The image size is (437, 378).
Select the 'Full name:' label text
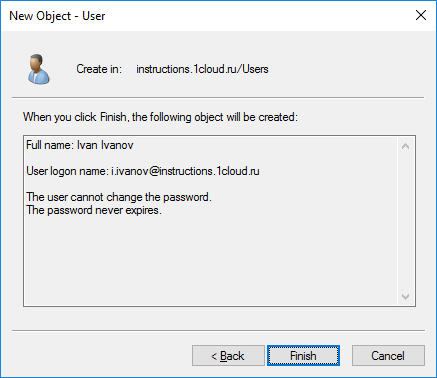click(x=50, y=145)
